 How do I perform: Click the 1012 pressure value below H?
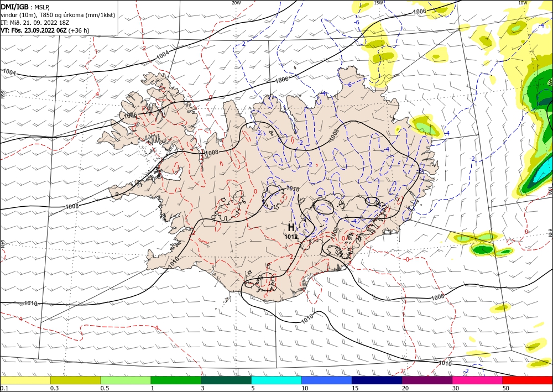click(291, 237)
